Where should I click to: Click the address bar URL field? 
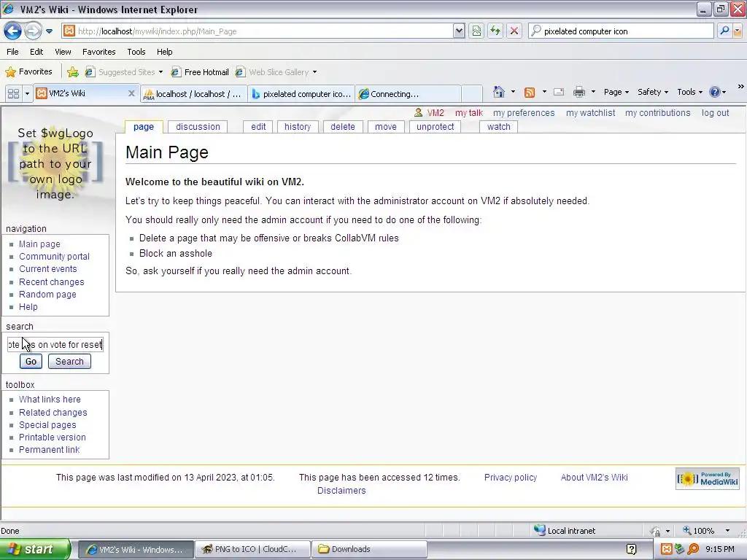[258, 31]
